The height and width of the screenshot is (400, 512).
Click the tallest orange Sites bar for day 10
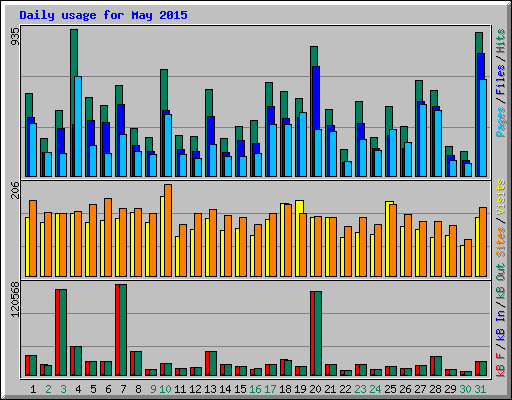(168, 230)
